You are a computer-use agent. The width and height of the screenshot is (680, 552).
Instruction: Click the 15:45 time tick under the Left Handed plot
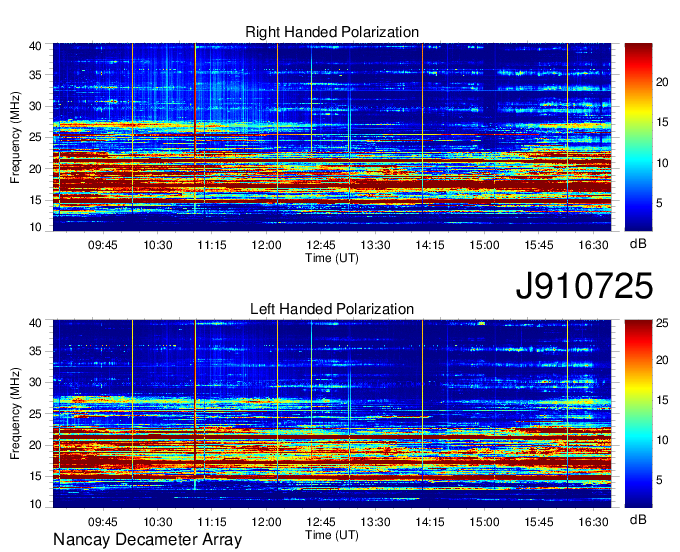point(539,522)
